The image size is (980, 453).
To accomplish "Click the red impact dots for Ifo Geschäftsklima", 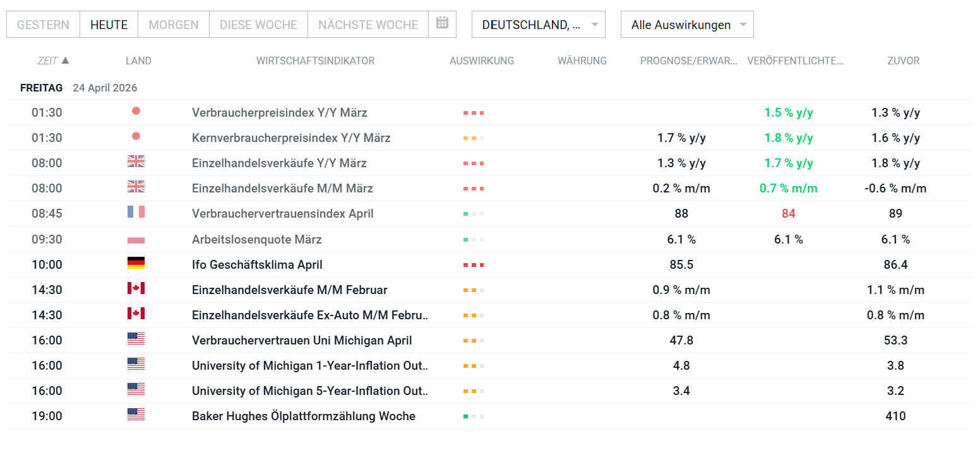I will 473,264.
